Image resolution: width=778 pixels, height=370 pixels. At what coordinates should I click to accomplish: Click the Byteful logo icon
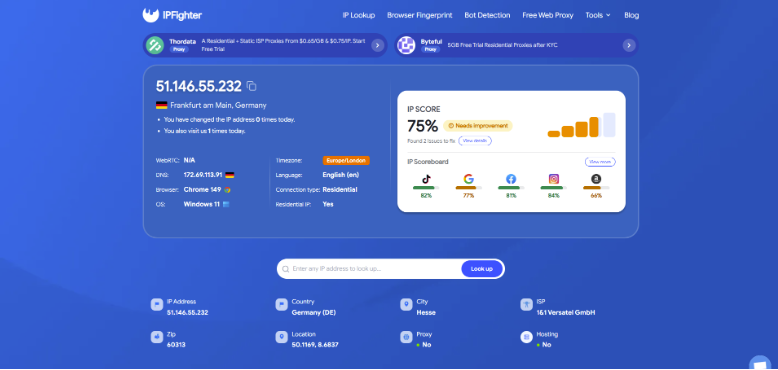(406, 45)
